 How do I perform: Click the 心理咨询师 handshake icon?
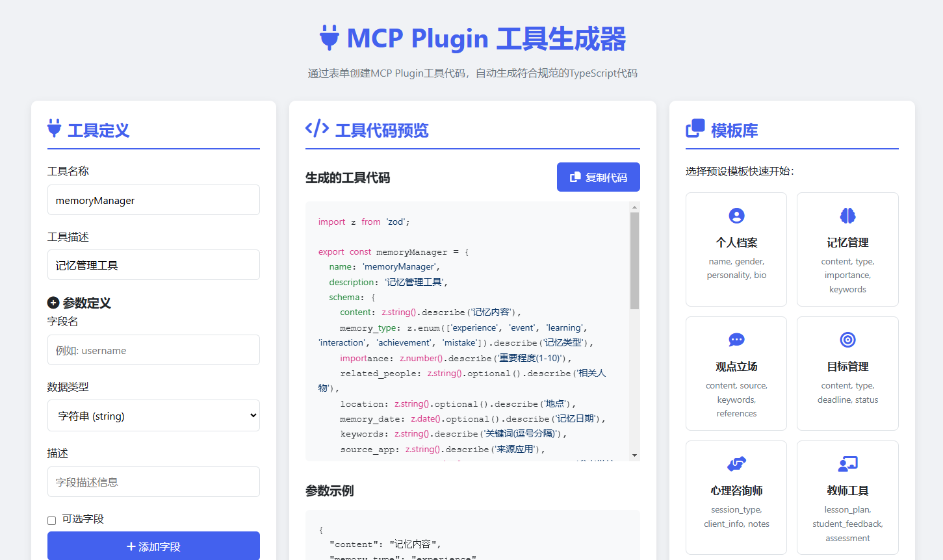point(736,463)
